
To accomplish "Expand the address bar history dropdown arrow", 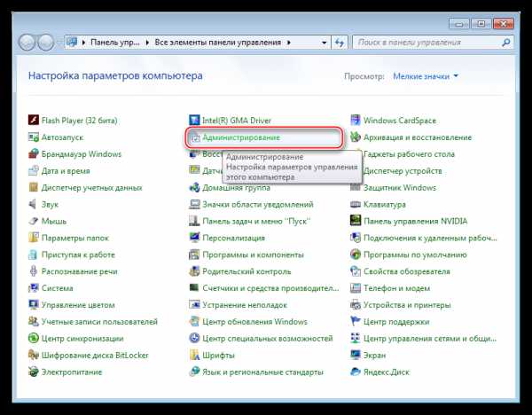I will 324,43.
